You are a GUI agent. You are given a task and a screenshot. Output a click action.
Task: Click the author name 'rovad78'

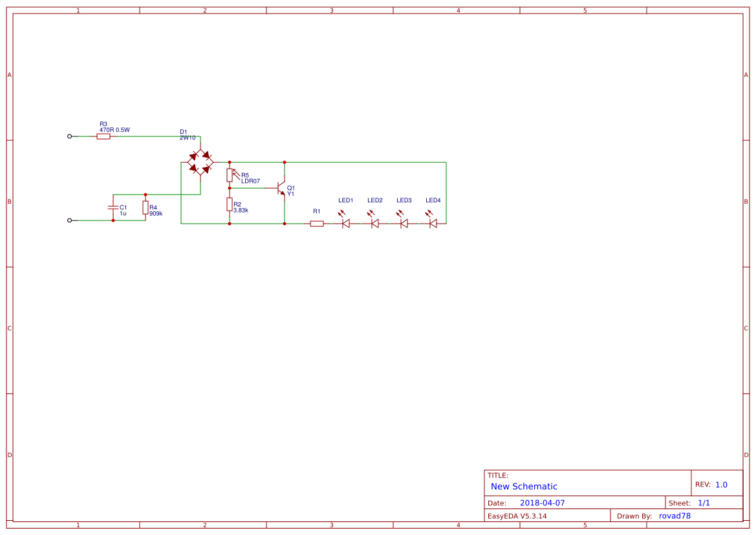[x=675, y=516]
